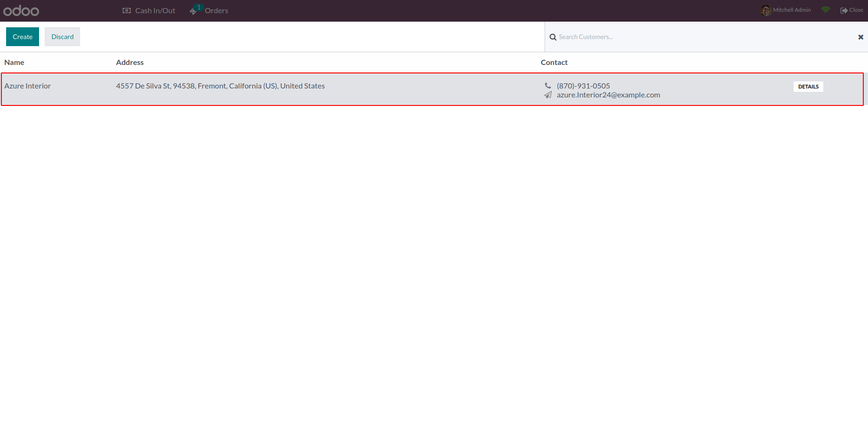Focus the Search Customers field
Image resolution: width=868 pixels, height=442 pixels.
[x=705, y=37]
